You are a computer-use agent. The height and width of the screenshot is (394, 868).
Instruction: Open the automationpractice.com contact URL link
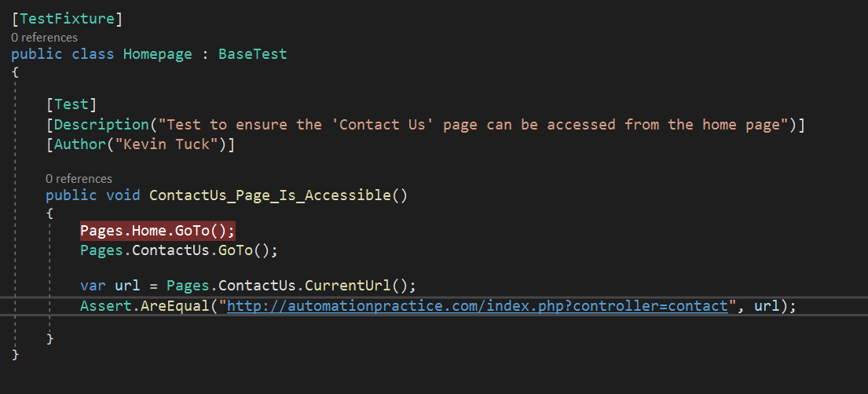click(x=477, y=305)
